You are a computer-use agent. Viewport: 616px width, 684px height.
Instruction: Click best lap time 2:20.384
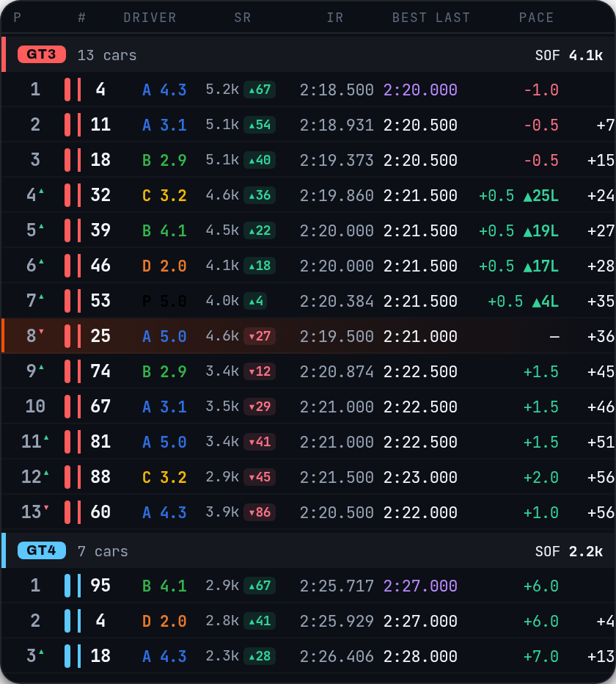[x=337, y=302]
